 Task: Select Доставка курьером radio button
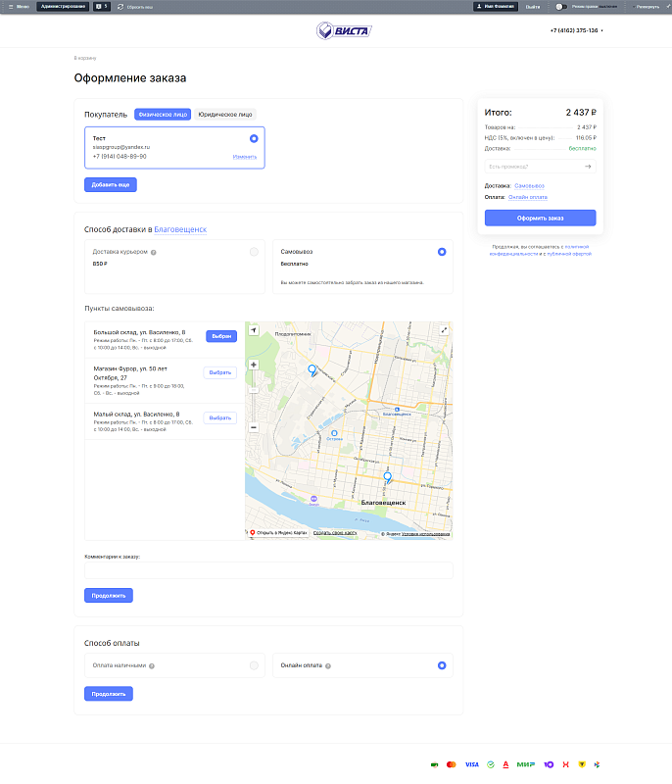[x=254, y=252]
